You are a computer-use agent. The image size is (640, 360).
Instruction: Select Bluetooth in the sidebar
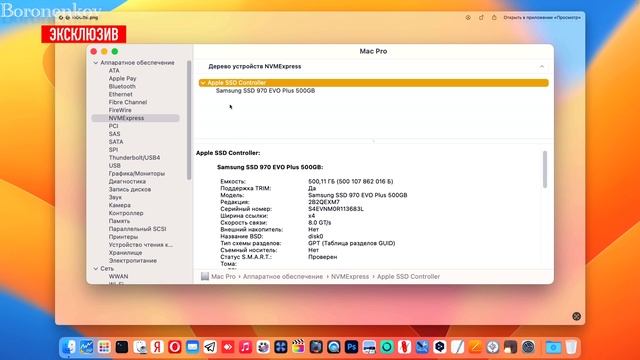tap(122, 87)
